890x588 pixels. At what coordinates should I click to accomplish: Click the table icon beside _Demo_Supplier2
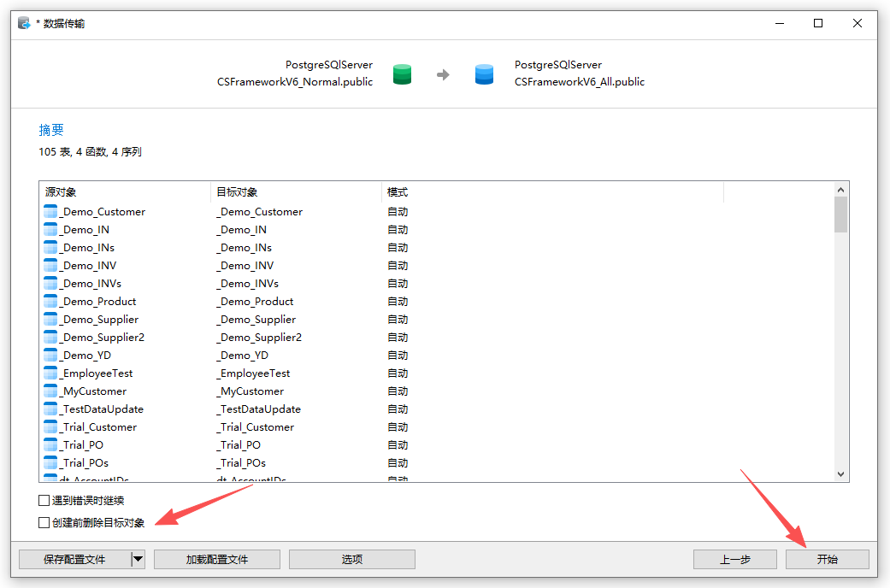49,337
